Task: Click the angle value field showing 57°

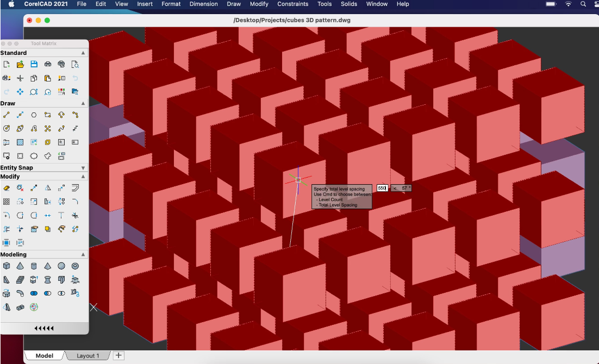Action: (401, 188)
